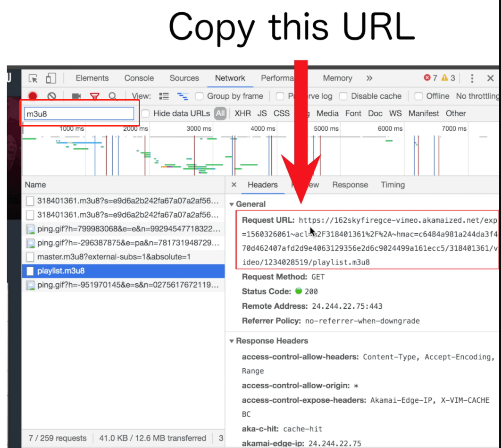Screen dimensions: 501x448
Task: Open the Performance tab
Action: click(277, 78)
